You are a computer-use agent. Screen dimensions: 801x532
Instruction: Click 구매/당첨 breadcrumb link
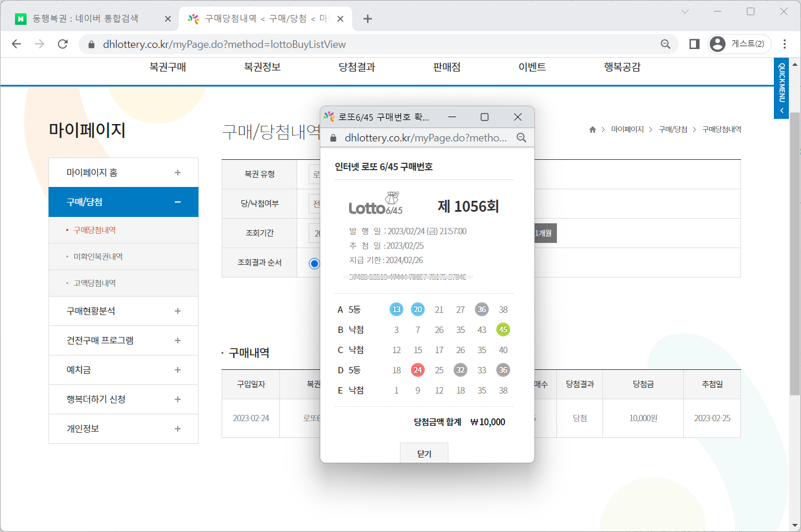click(673, 129)
